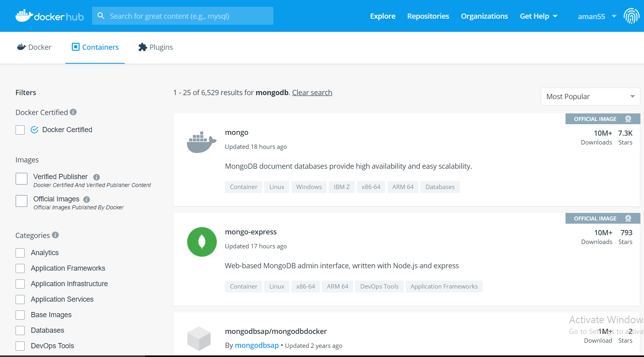Image resolution: width=644 pixels, height=357 pixels.
Task: Click info icon next to Official Images
Action: [86, 199]
